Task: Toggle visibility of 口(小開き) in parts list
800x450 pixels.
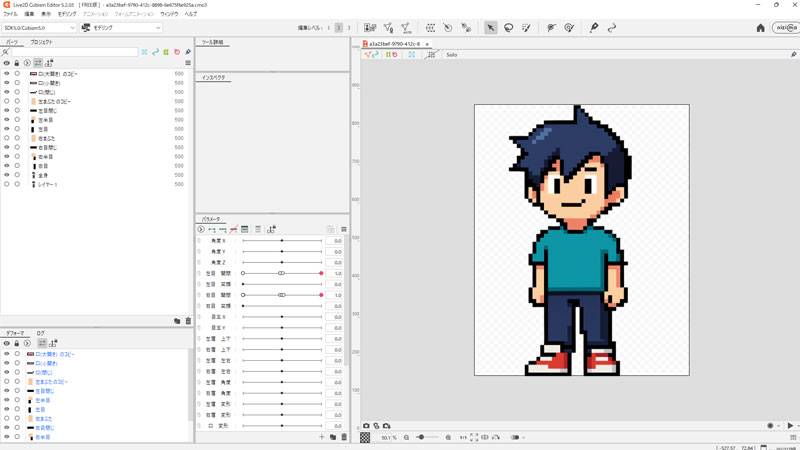Action: click(7, 83)
